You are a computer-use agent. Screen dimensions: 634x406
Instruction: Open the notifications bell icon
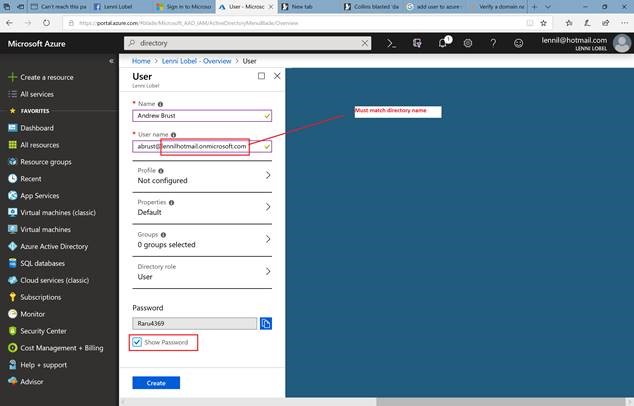(x=443, y=43)
